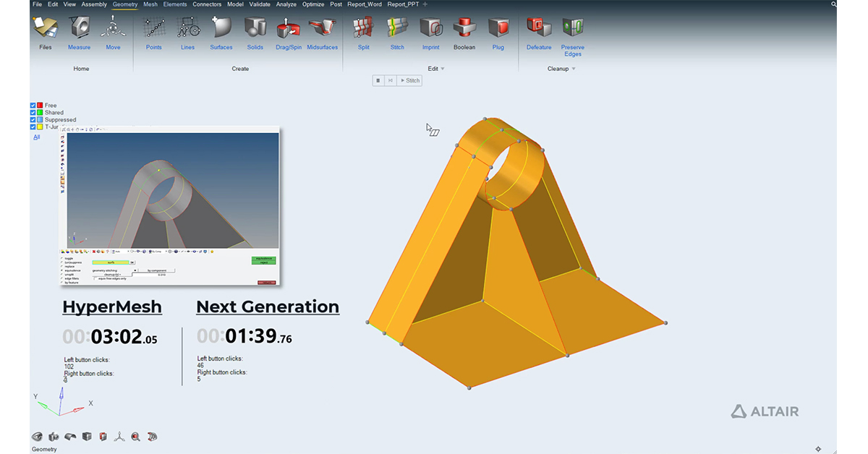868x454 pixels.
Task: Click the star icon in the bottom-right corner
Action: tap(818, 449)
